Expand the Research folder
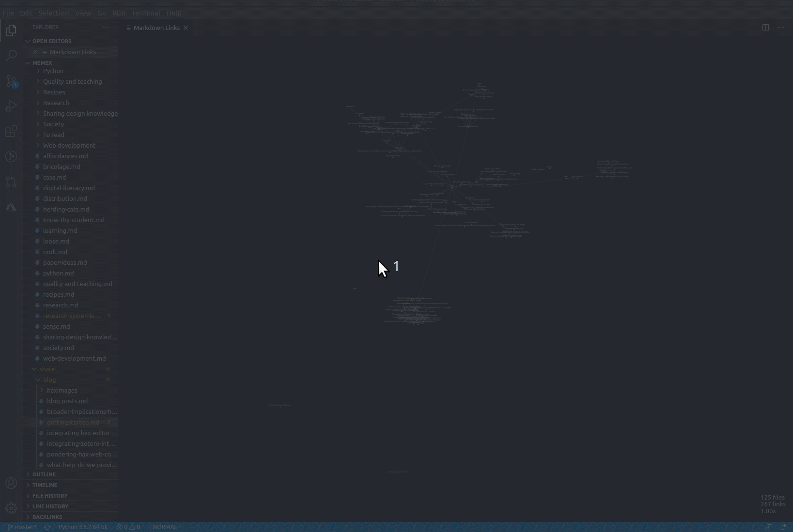Screen dimensions: 793x532 [x=56, y=103]
